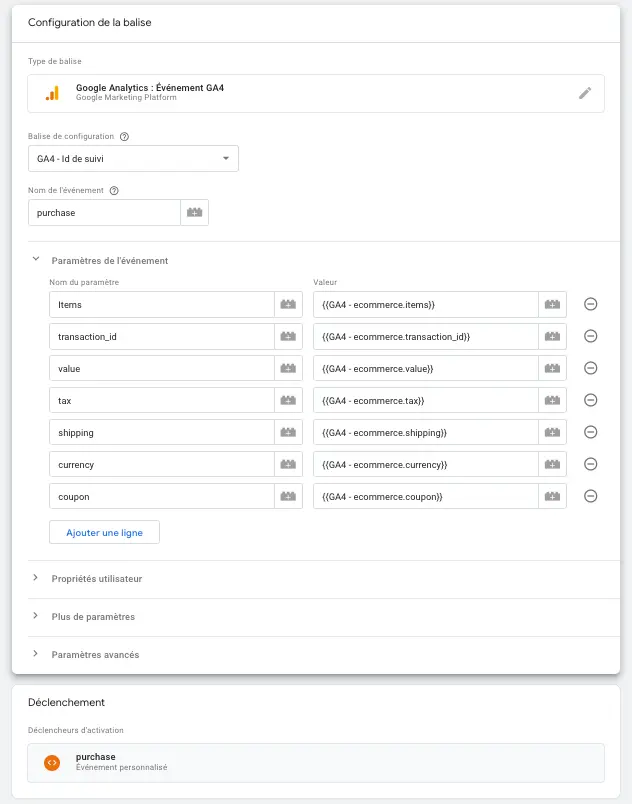Image resolution: width=632 pixels, height=804 pixels.
Task: Click the shipping parameter name field
Action: 162,432
